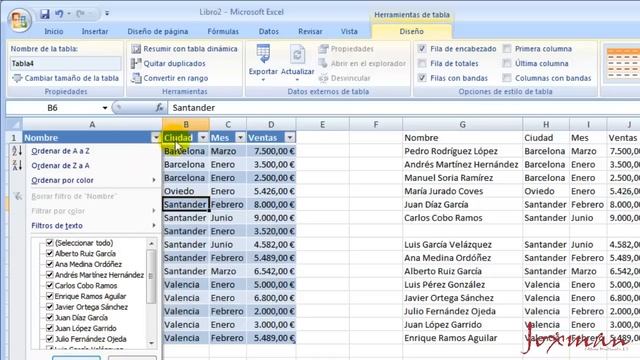
Task: Undo the last action in quick access toolbar
Action: tap(59, 14)
